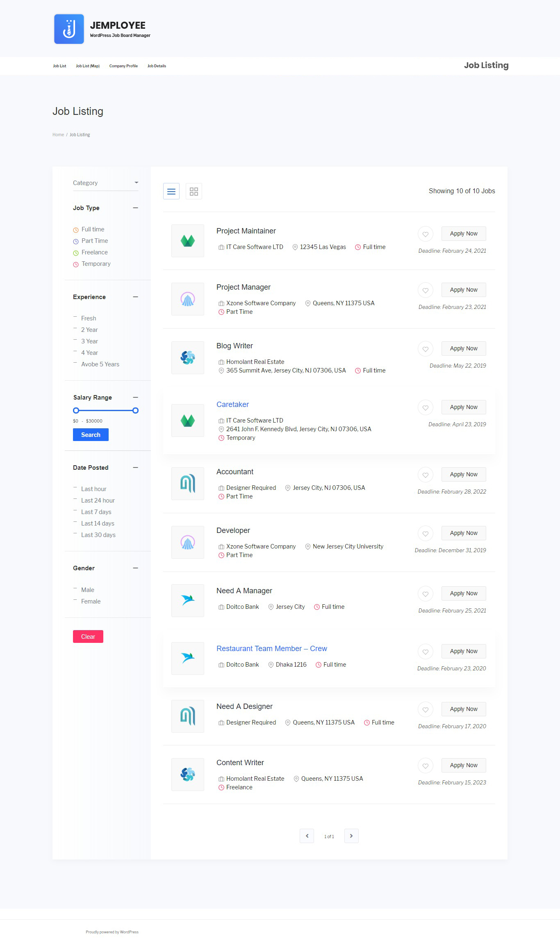Collapse the Job Type filter section

135,208
